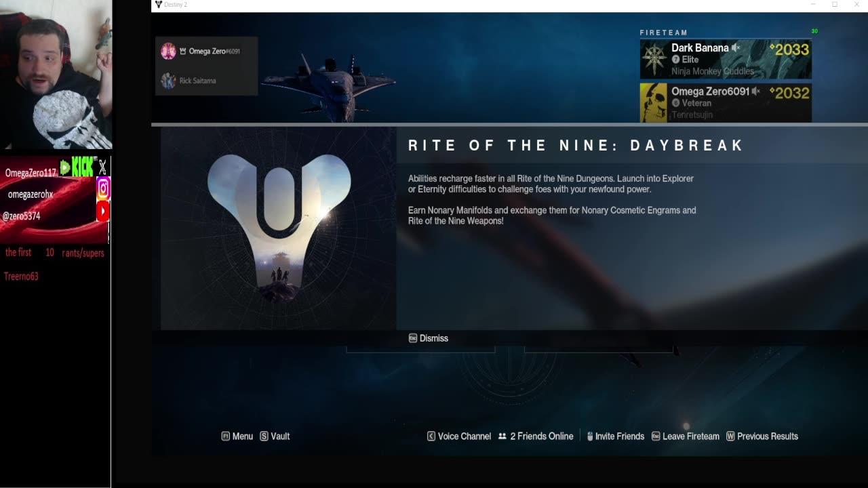The width and height of the screenshot is (868, 488).
Task: Dismiss the Rite of the Nine notice
Action: tap(428, 338)
